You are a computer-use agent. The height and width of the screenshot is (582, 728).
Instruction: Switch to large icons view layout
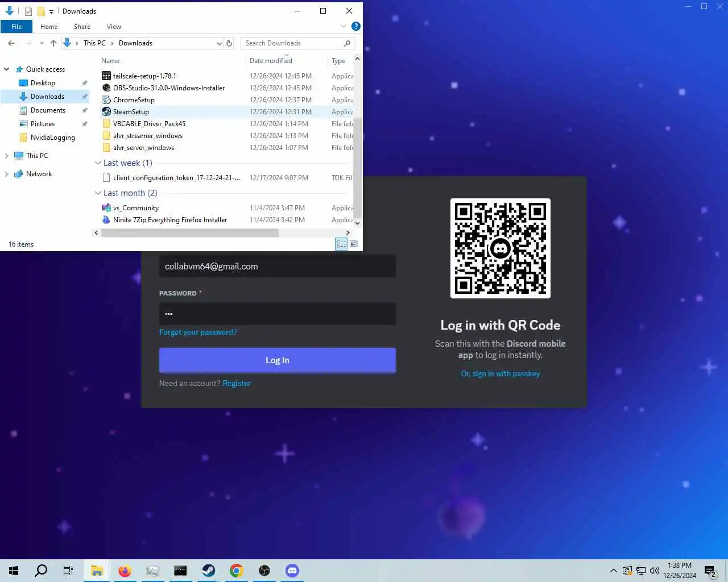pos(354,244)
